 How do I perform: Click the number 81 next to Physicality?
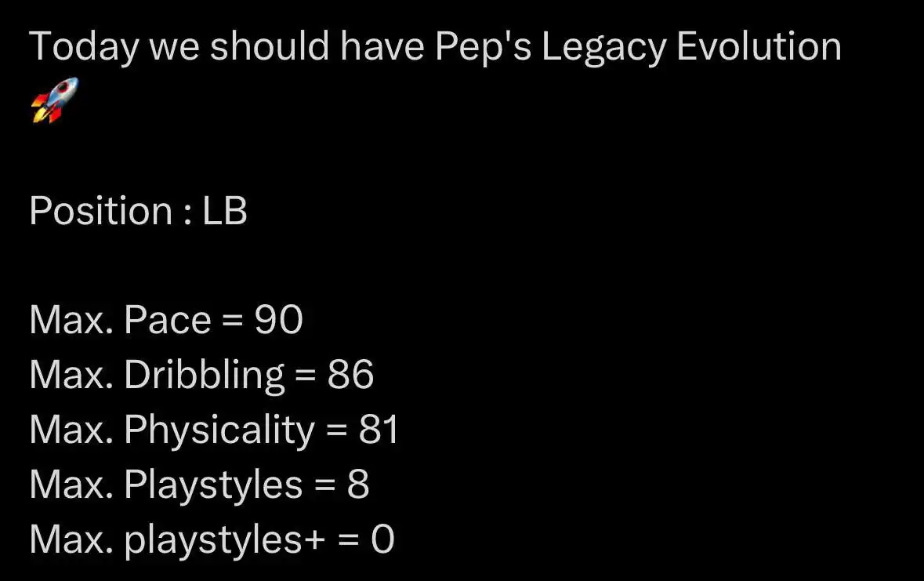[x=379, y=430]
